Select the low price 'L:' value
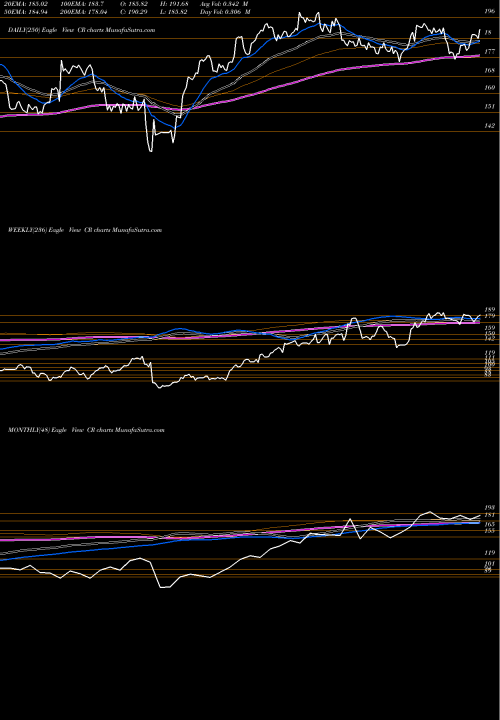Image resolution: width=500 pixels, height=720 pixels. pyautogui.click(x=172, y=12)
